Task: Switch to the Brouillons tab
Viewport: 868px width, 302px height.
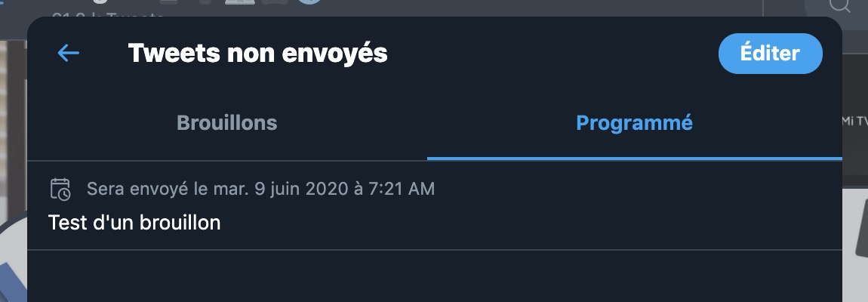Action: [226, 122]
